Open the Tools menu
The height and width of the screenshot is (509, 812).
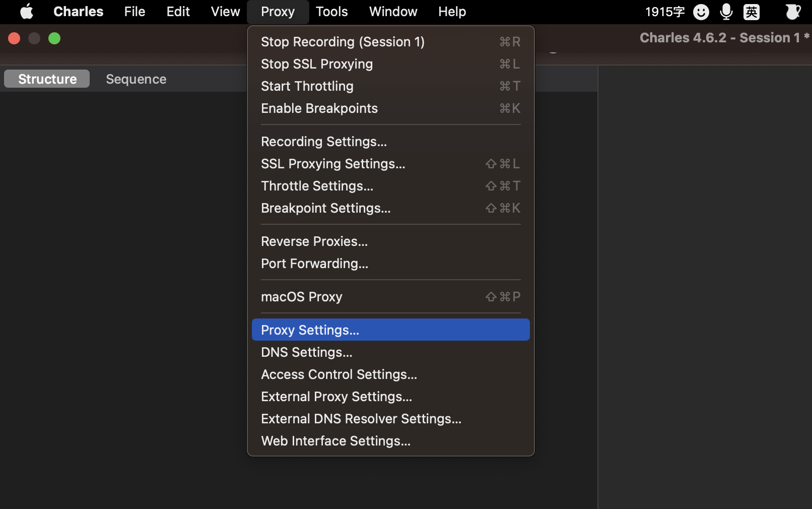point(331,12)
